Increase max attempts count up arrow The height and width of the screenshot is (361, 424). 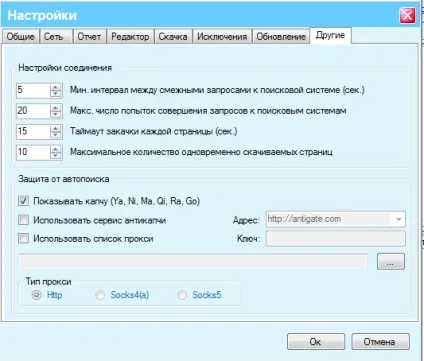(x=56, y=108)
